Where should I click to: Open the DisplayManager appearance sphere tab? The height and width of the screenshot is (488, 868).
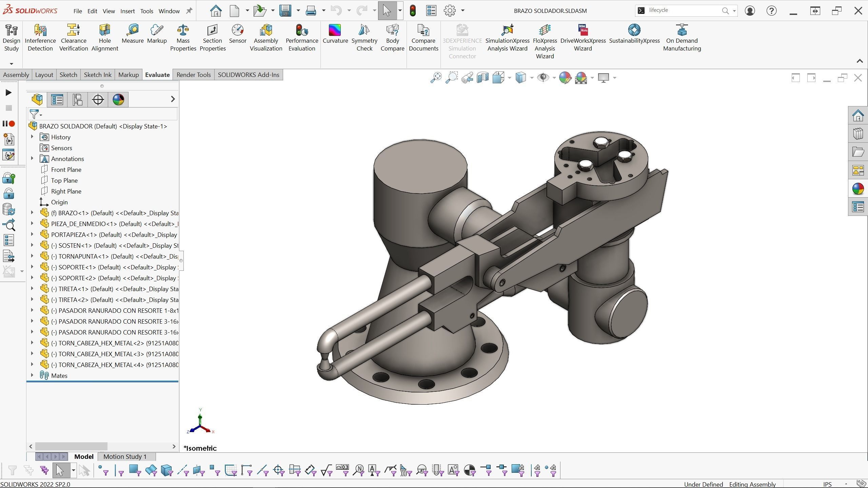coord(118,100)
